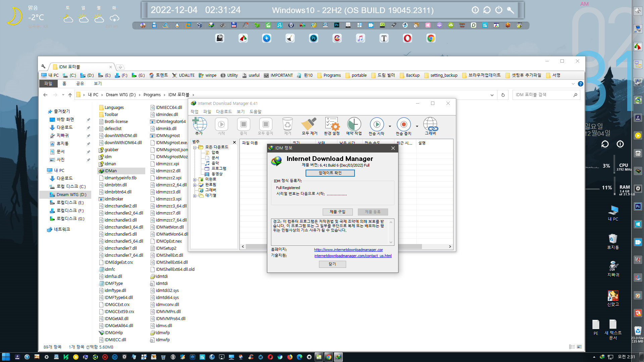Open the contact_us.html support link
644x362 pixels.
(353, 256)
